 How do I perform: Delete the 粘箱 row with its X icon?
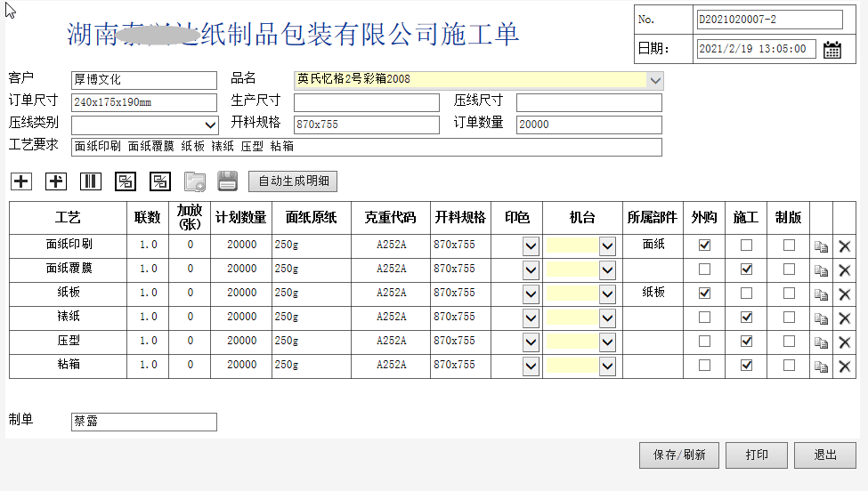click(x=845, y=366)
